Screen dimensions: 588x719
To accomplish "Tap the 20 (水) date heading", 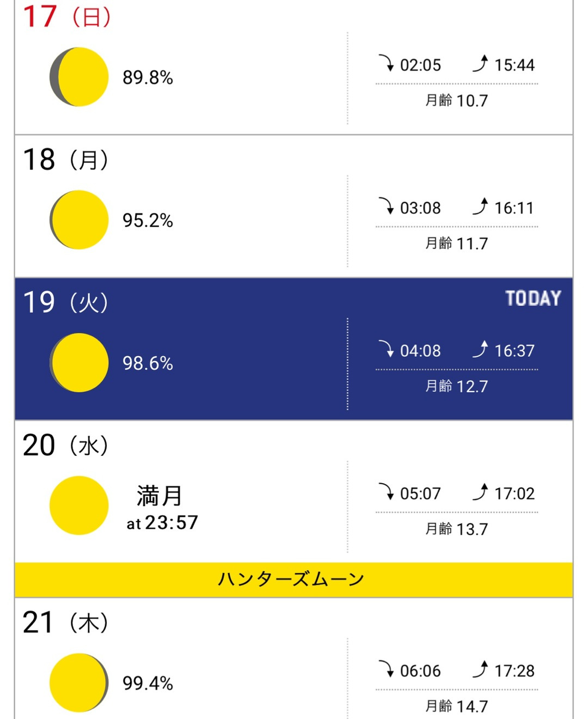I will 65,446.
